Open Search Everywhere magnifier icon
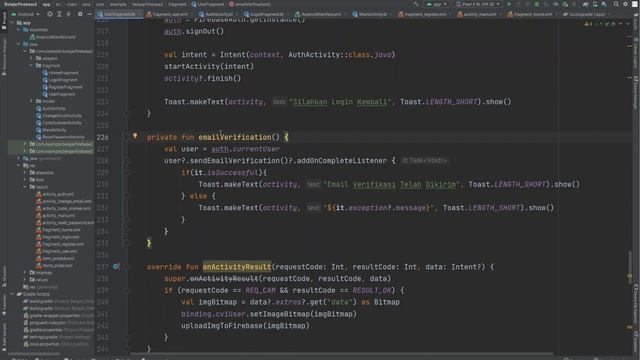 click(x=616, y=4)
